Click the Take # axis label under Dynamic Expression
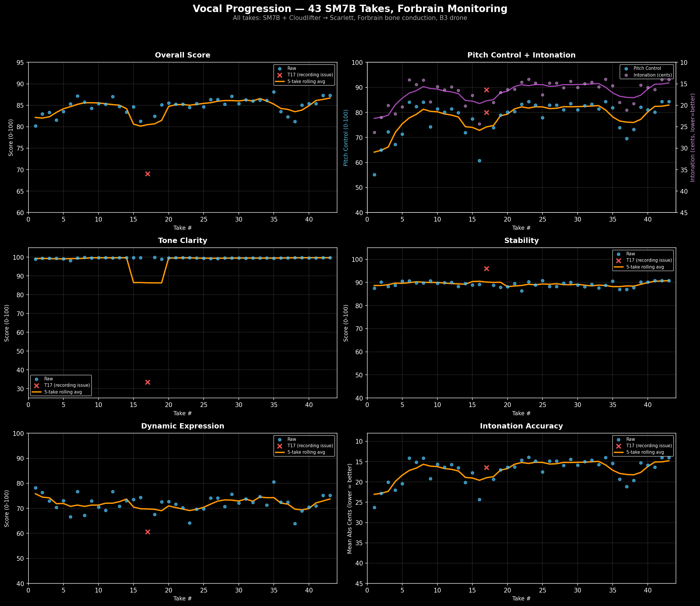The image size is (700, 606). 182,598
